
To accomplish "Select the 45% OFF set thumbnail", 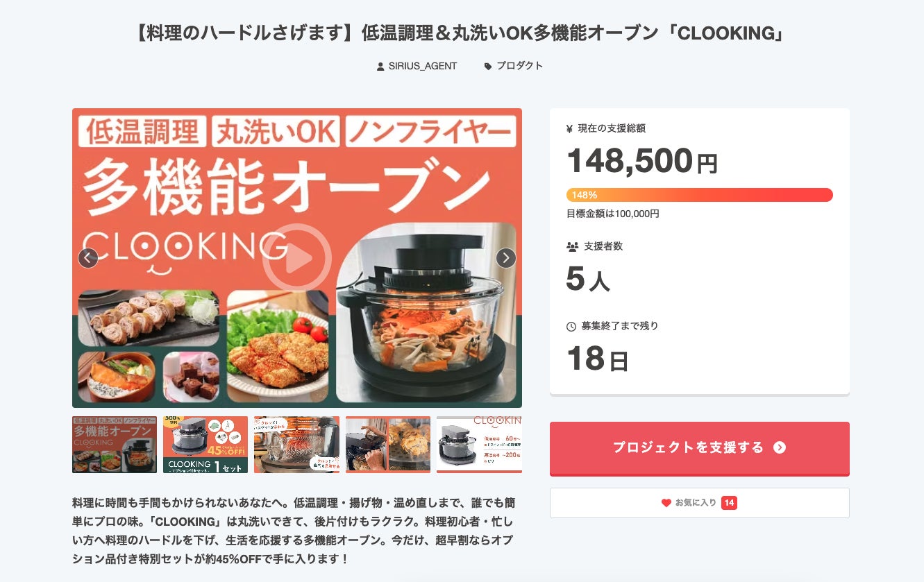I will pos(205,445).
